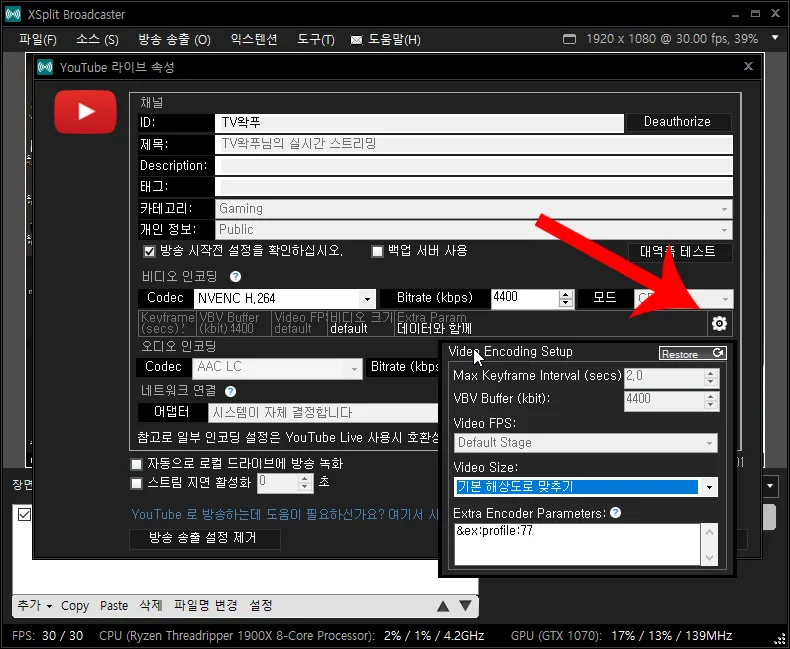Click 삭제 in the sources toolbar
The image size is (790, 649).
click(151, 605)
